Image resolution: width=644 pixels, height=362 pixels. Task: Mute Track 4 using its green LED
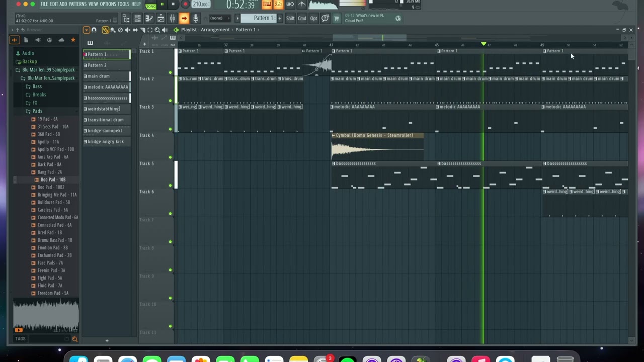(x=170, y=157)
